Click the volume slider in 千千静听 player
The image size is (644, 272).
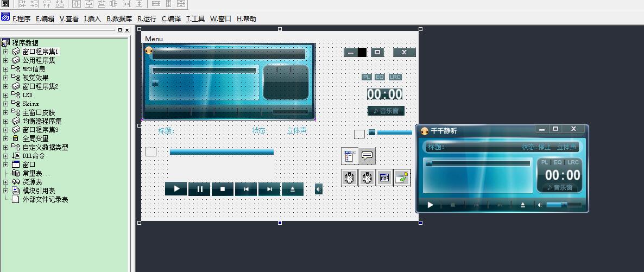(x=564, y=205)
